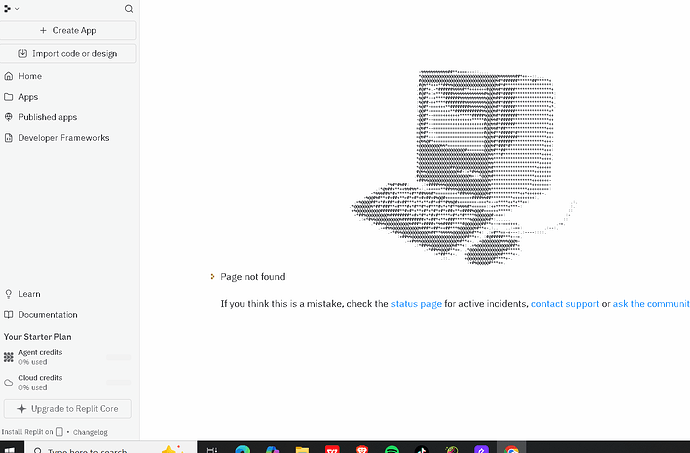Click Import code or design button

pos(68,54)
